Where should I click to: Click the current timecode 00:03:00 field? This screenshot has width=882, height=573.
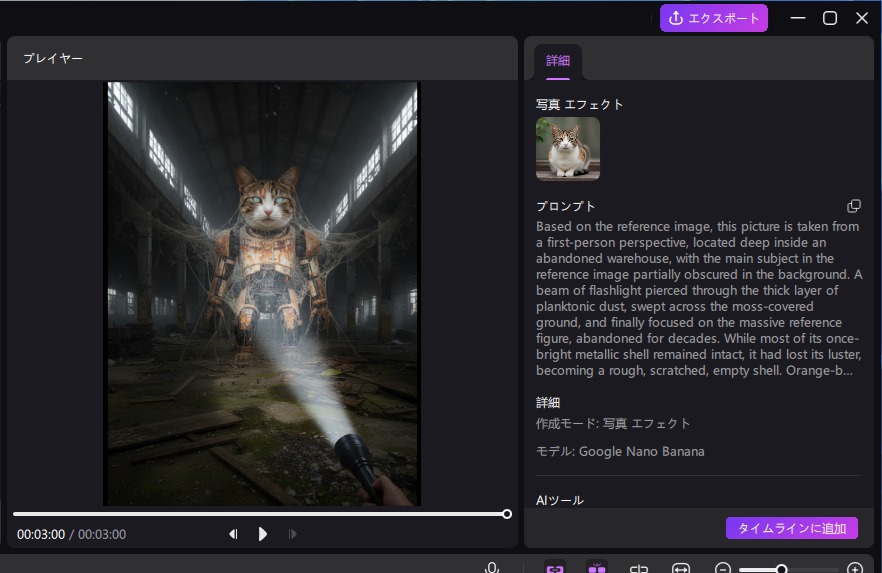(41, 535)
